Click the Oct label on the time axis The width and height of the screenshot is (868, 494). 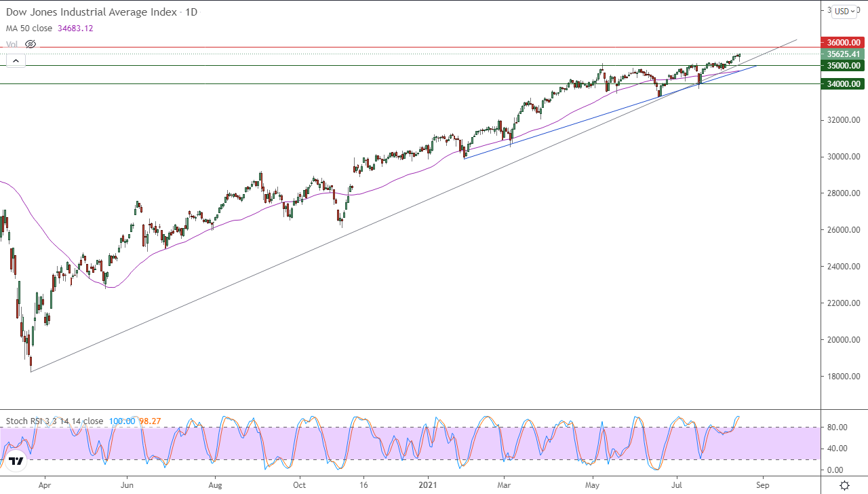click(300, 486)
